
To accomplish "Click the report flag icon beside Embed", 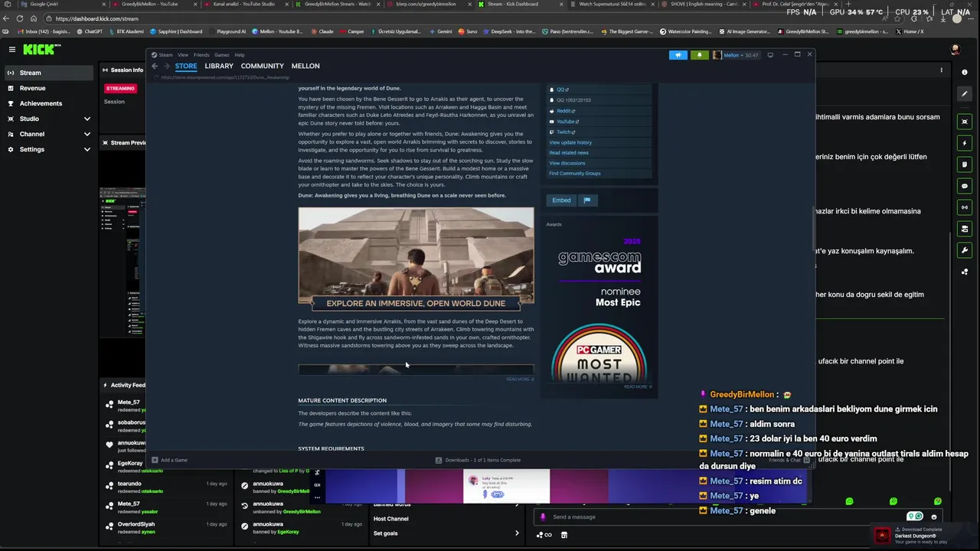I will [x=587, y=201].
